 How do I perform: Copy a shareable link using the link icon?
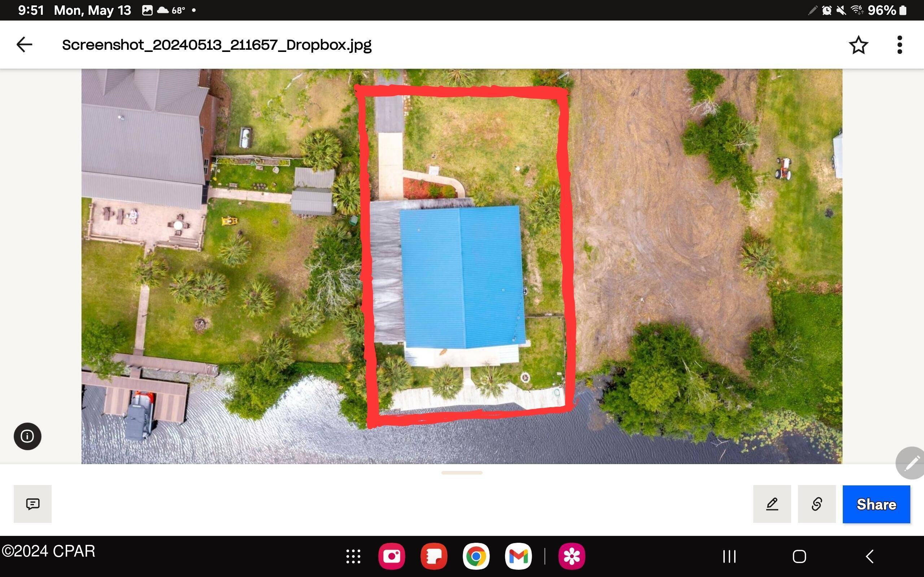816,504
